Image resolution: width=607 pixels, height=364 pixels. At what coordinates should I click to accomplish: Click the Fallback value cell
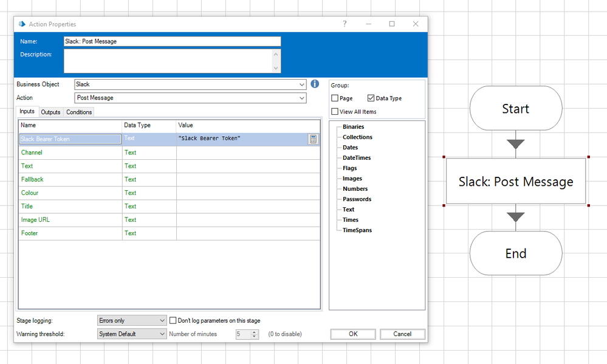pos(248,179)
